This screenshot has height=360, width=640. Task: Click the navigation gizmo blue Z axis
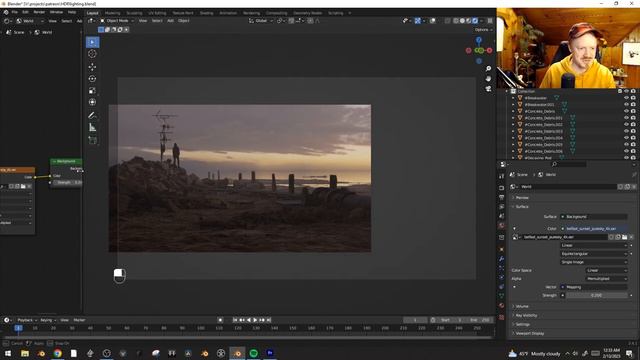pos(479,40)
